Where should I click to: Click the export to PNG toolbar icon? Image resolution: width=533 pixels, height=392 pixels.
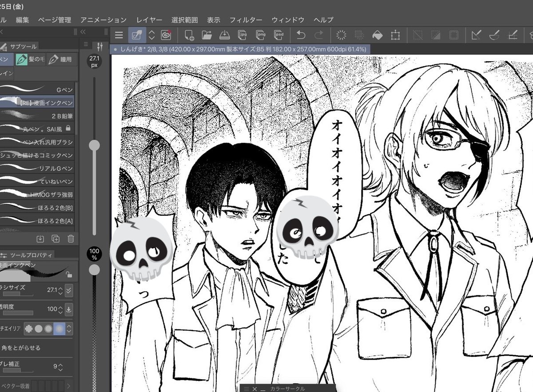point(261,35)
